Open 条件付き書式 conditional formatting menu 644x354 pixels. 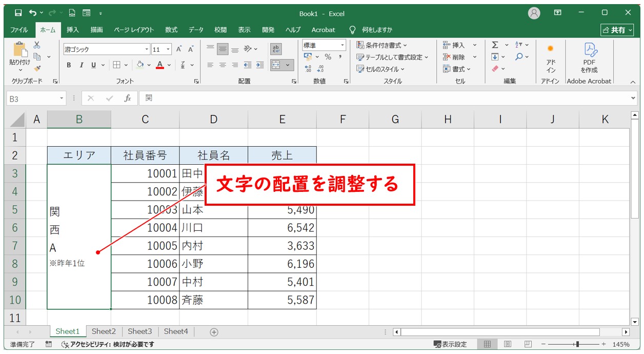pos(382,45)
